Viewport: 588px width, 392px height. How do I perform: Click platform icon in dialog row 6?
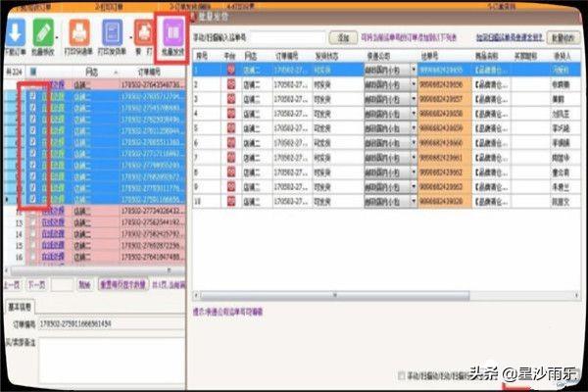click(x=231, y=143)
